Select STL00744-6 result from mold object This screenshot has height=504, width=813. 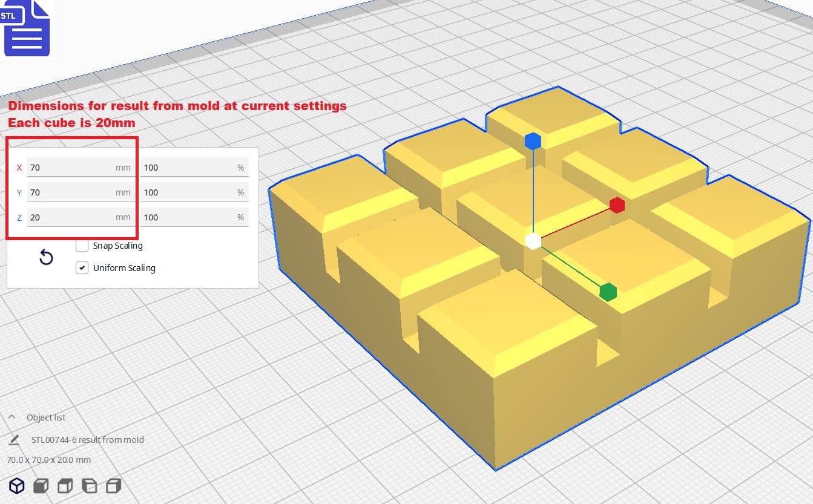click(88, 440)
